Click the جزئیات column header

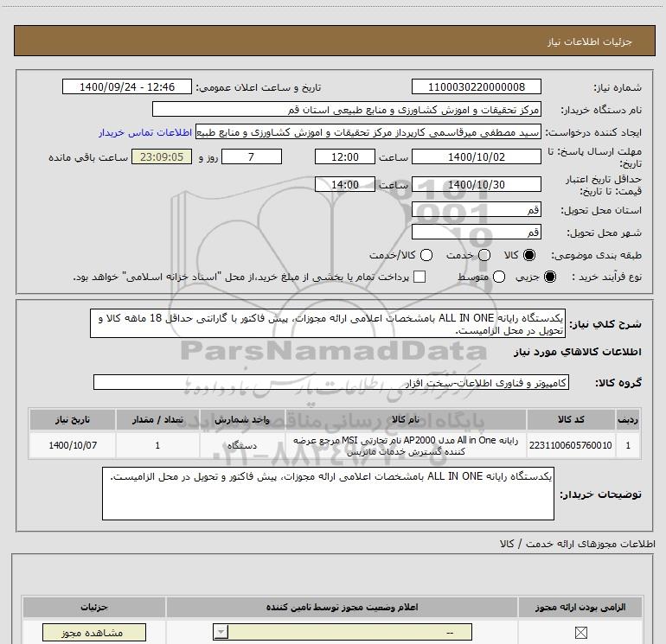[94, 608]
